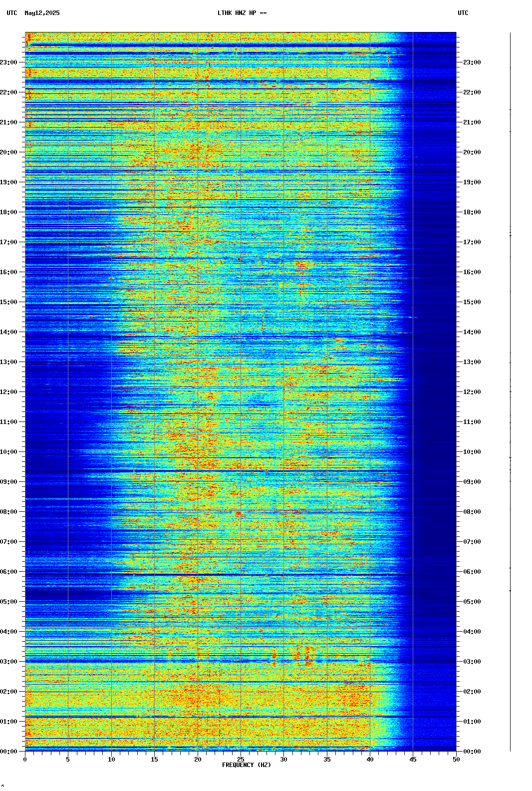
Task: Click the 40 tick on the frequency axis
Action: pos(370,760)
